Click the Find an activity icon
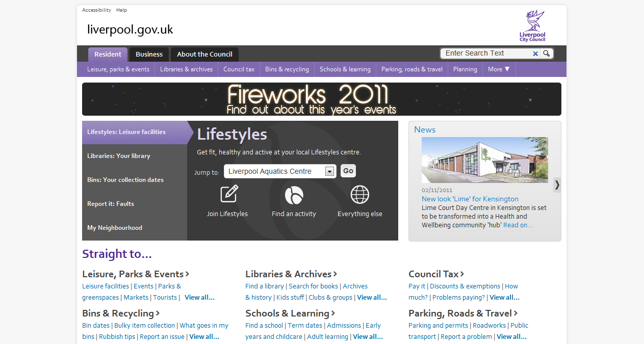This screenshot has width=644, height=344. point(294,195)
